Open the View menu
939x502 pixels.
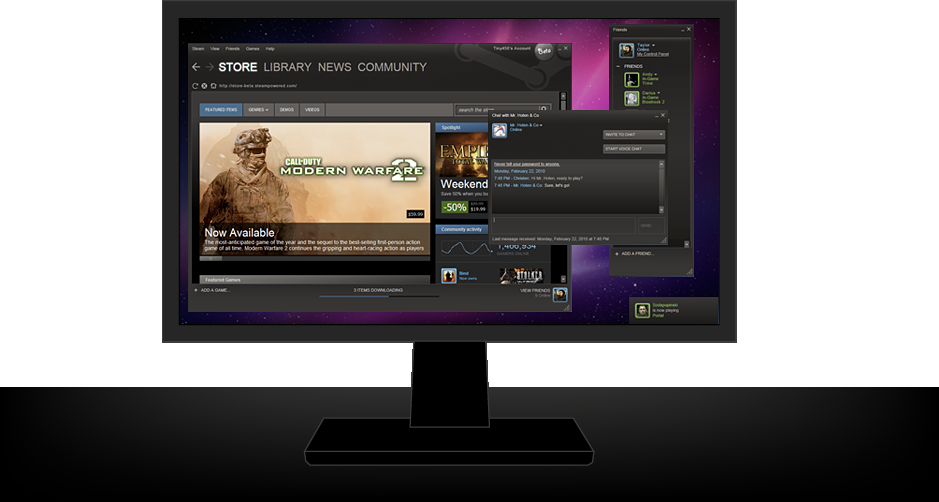[214, 49]
